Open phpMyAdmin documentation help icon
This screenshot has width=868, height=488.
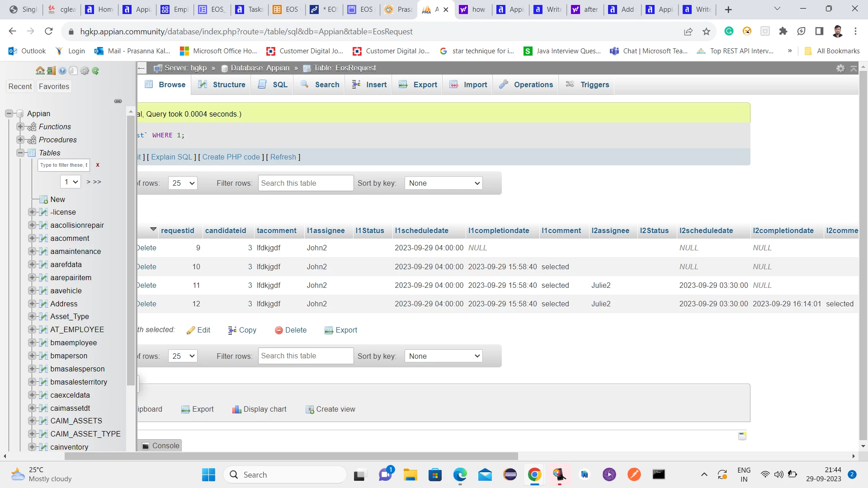click(62, 70)
